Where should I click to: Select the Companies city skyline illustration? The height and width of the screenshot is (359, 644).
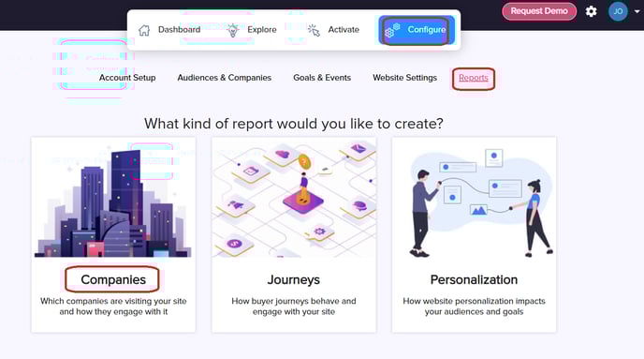click(113, 198)
